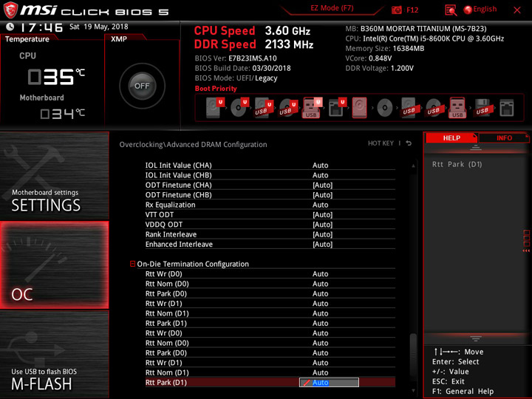Image resolution: width=532 pixels, height=399 pixels.
Task: Click the back arrow next to HOT KEY
Action: coord(409,143)
